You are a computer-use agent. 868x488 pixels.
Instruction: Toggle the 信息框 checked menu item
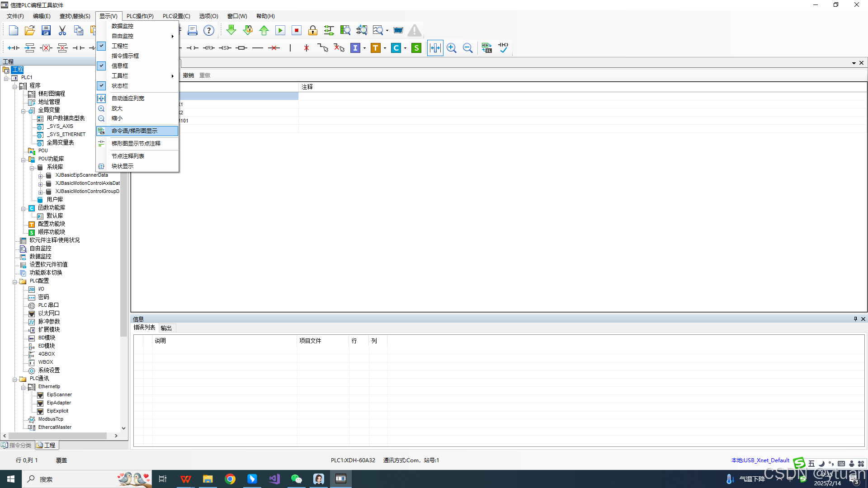tap(120, 66)
